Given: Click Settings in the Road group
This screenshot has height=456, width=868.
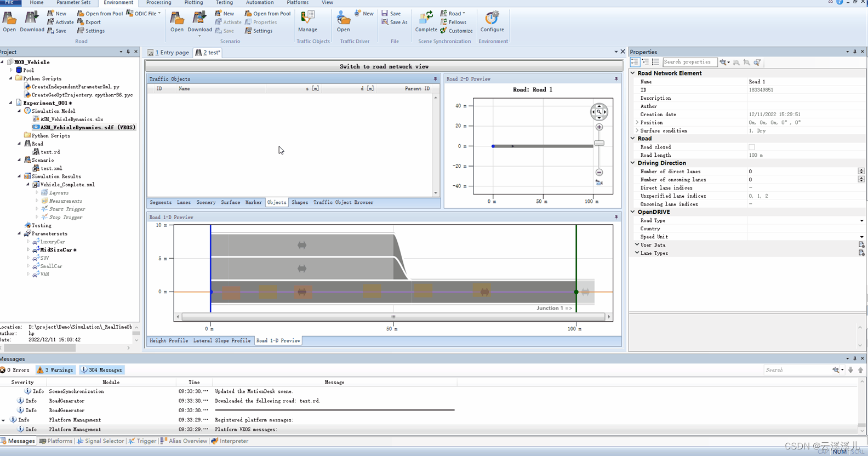Looking at the screenshot, I should tap(91, 31).
